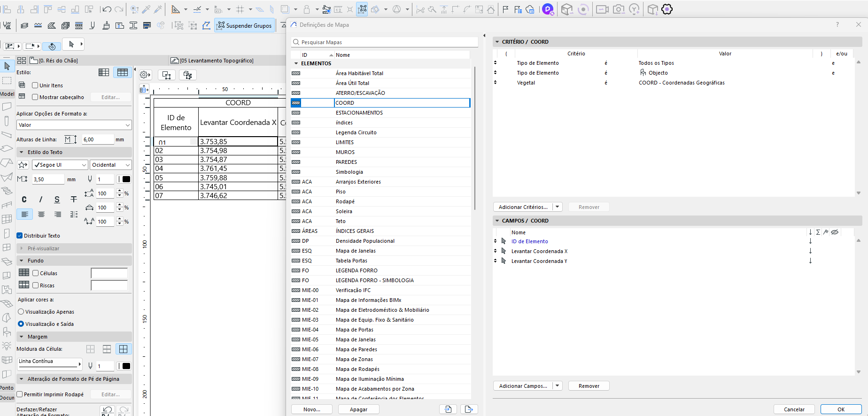This screenshot has height=416, width=868.
Task: Click the Remover button under CAMPOS
Action: click(x=589, y=386)
